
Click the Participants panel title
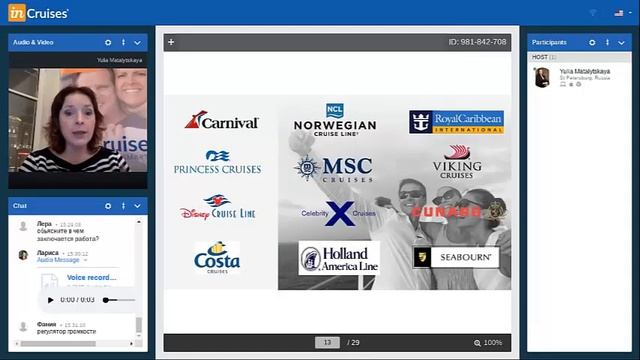pyautogui.click(x=549, y=42)
